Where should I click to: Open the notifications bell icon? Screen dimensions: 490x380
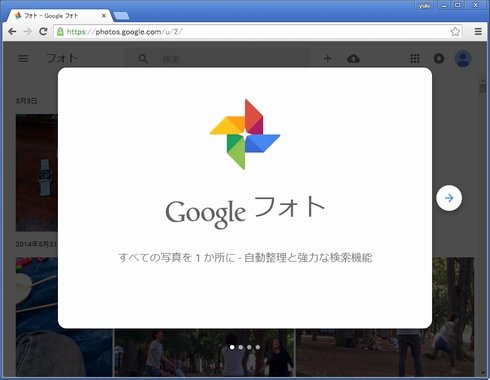click(x=439, y=59)
